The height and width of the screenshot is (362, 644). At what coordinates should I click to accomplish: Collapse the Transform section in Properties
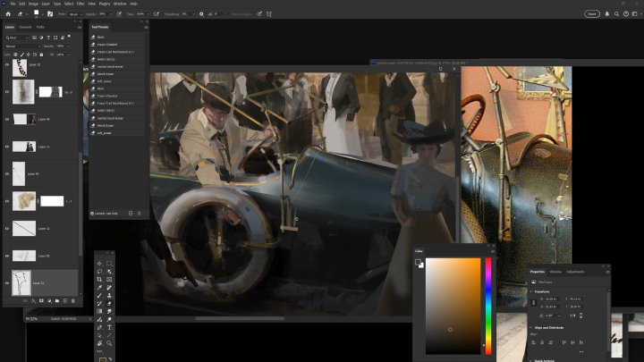(x=531, y=291)
